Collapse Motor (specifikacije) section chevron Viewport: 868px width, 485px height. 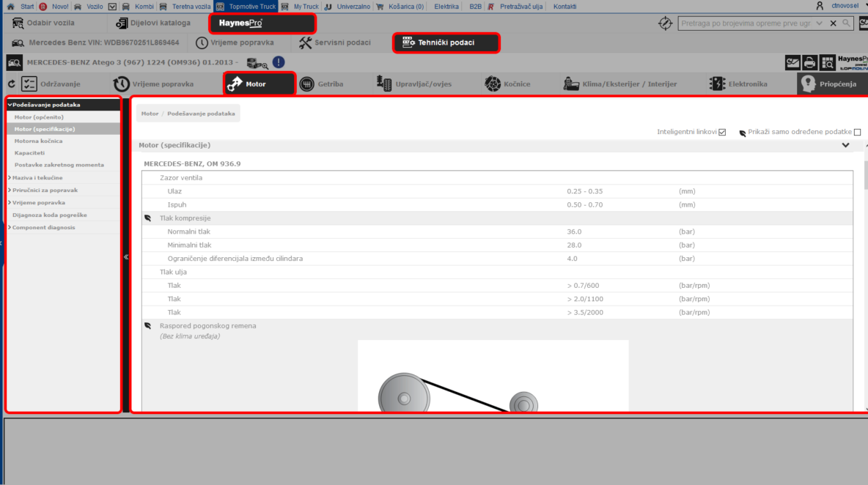point(845,146)
